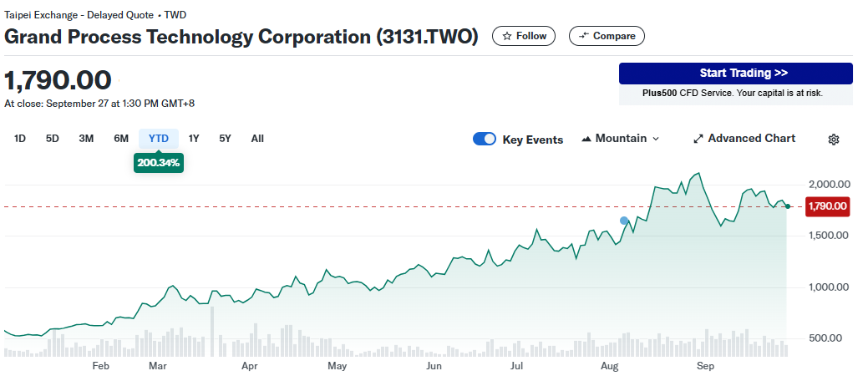868x376 pixels.
Task: Select the All time range
Action: [x=257, y=139]
